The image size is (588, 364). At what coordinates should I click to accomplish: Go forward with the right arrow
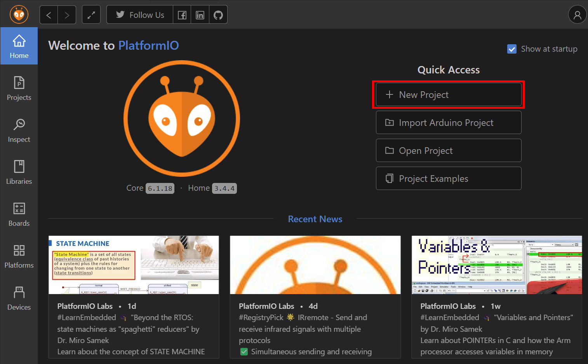click(67, 15)
